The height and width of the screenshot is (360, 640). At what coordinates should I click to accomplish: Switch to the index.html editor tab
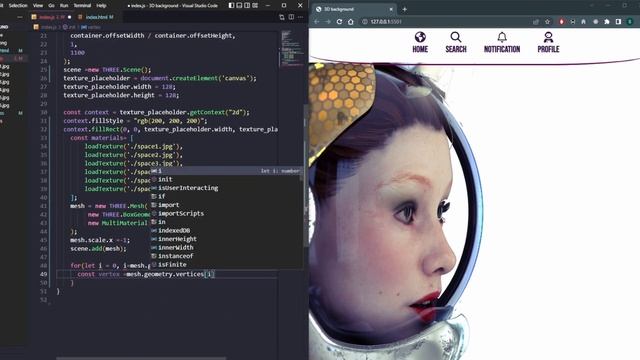tap(96, 17)
